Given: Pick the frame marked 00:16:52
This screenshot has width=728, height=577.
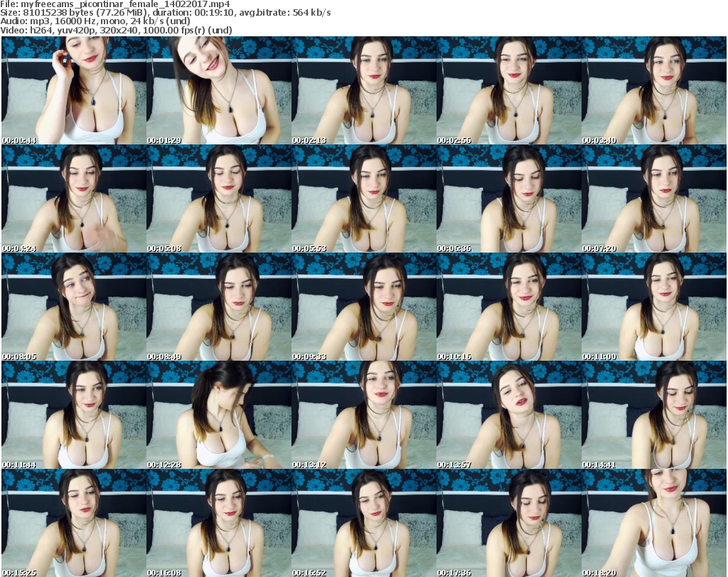Looking at the screenshot, I should (x=364, y=523).
